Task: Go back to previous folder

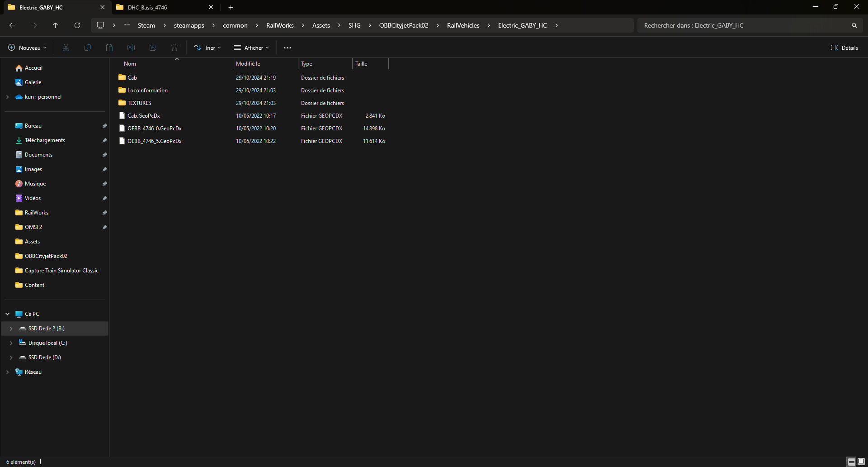Action: [x=12, y=25]
